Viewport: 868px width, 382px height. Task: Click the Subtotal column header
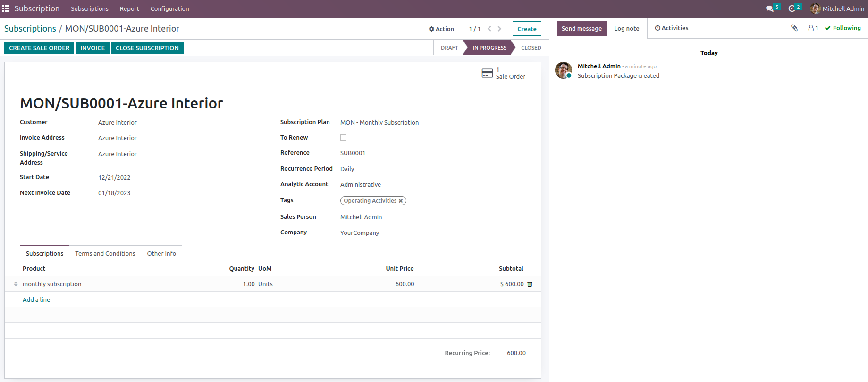(x=511, y=268)
